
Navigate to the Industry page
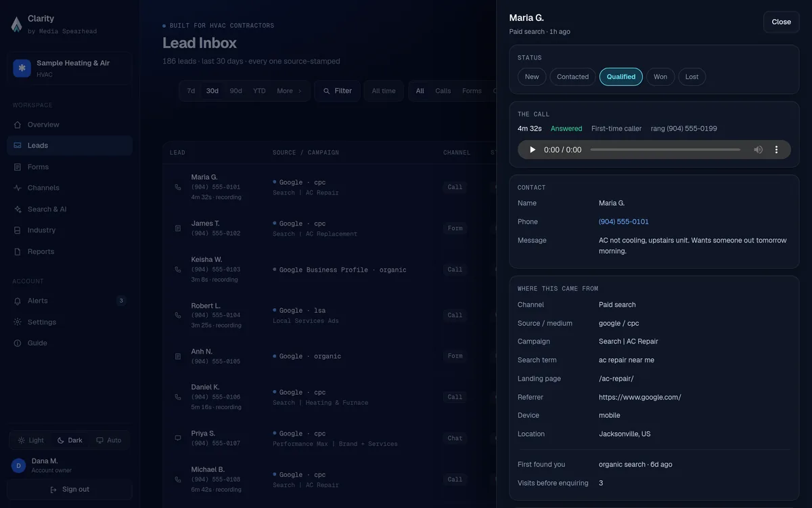click(70, 230)
